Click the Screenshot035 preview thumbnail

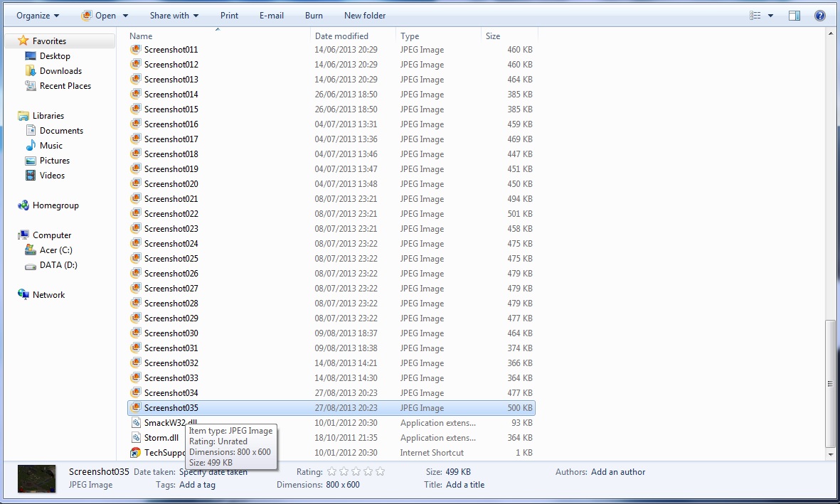coord(36,479)
